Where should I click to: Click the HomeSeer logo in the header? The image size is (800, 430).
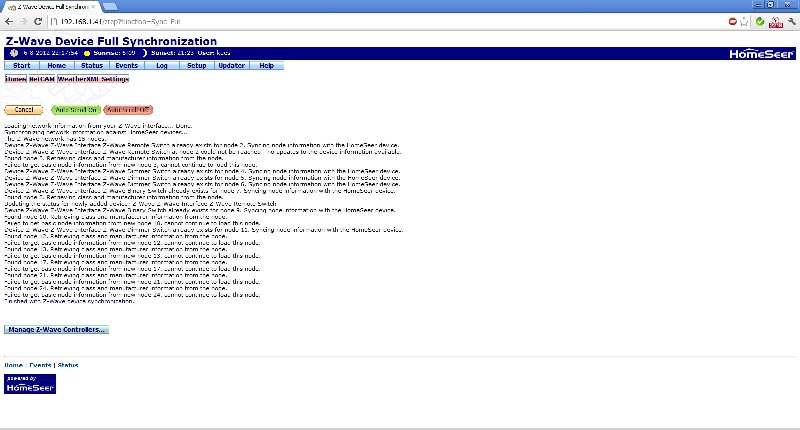tap(761, 54)
